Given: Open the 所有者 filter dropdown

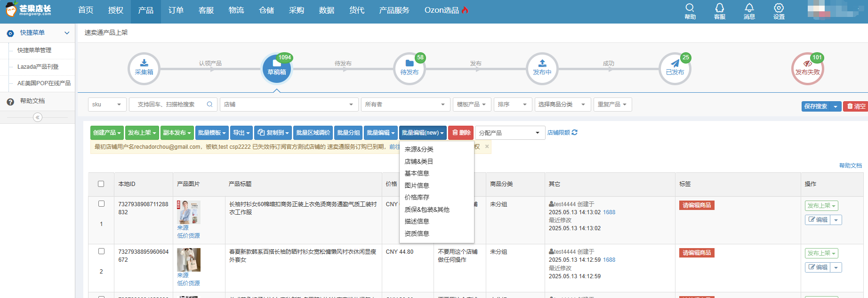Looking at the screenshot, I should pyautogui.click(x=405, y=105).
